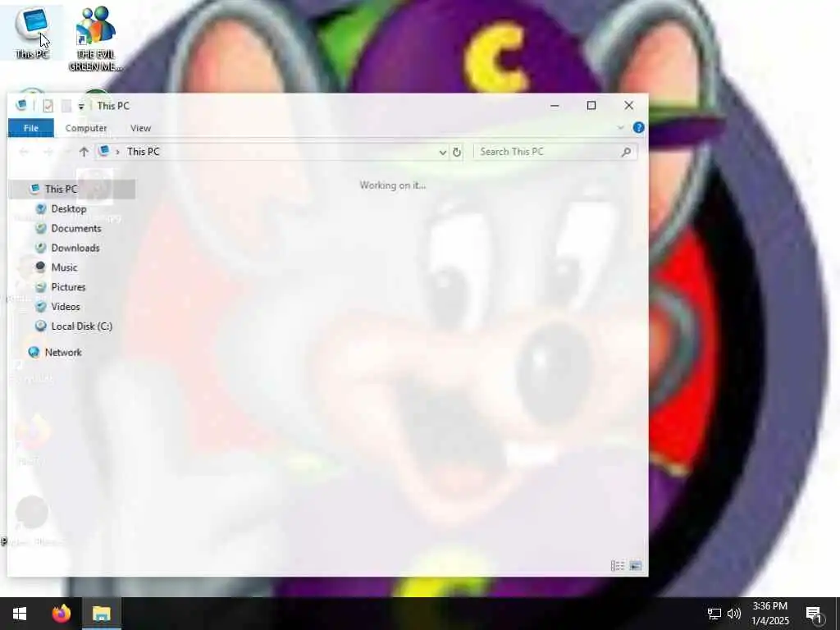Select Network in the navigation pane
Viewport: 840px width, 630px height.
[x=62, y=353]
